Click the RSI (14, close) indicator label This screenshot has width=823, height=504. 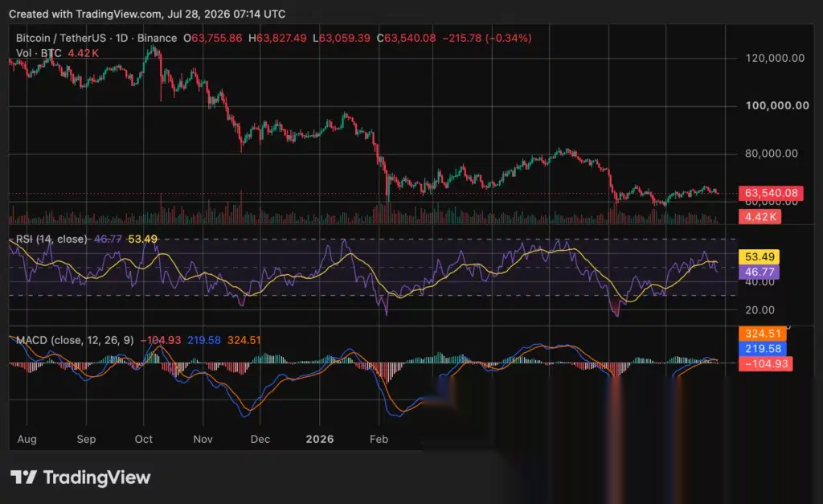(51, 239)
